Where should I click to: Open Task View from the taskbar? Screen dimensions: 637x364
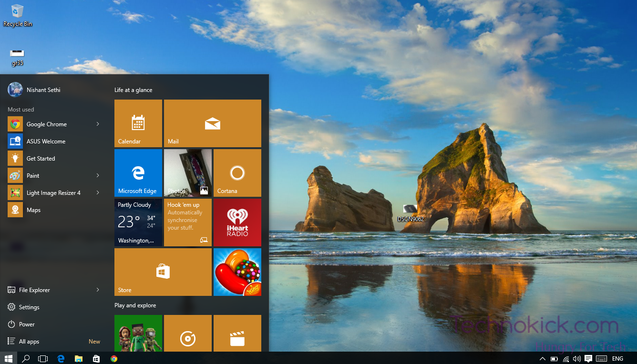pos(43,358)
